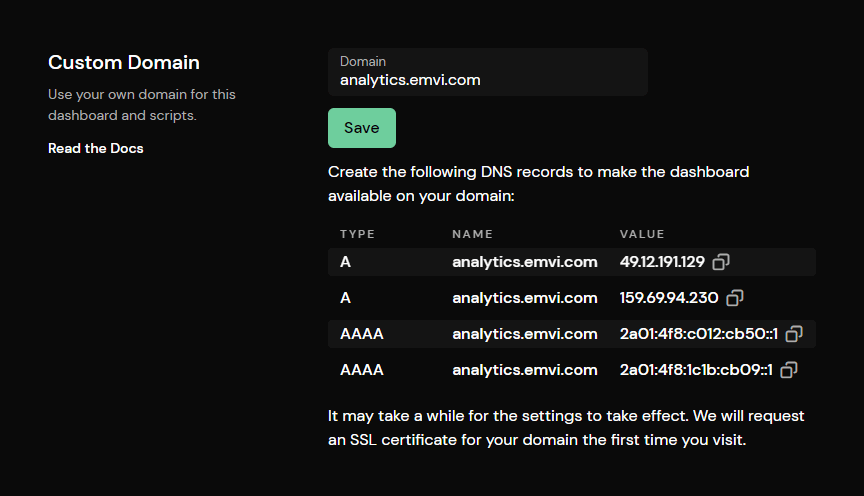This screenshot has height=496, width=864.
Task: Click the 2a01:4f8:c012:cb50::1 value text
Action: coord(699,334)
